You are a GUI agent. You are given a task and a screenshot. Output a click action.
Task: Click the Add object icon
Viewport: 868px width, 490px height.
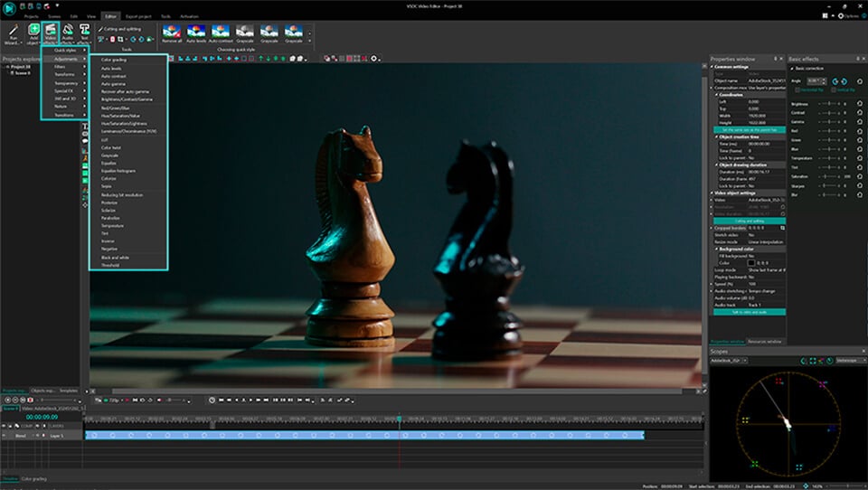[33, 33]
